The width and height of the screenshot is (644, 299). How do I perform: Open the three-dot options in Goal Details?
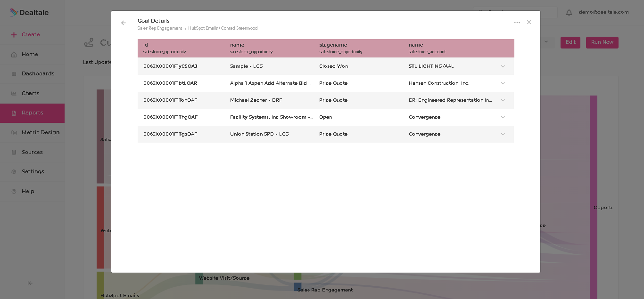click(x=517, y=23)
